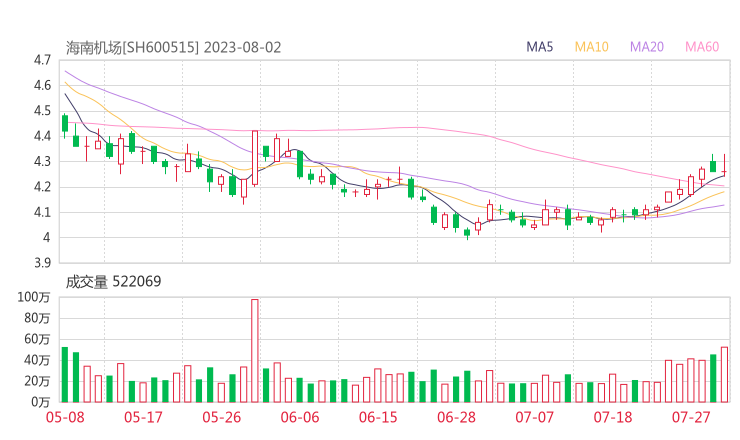Click the 4.6 price axis label

(x=42, y=85)
